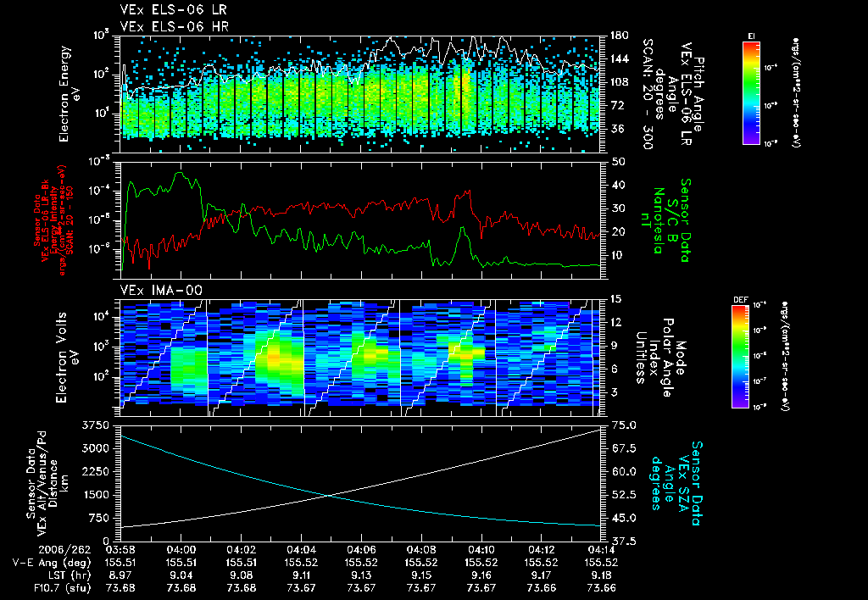
Task: Click the magnetic field tick '40'
Action: pos(618,186)
